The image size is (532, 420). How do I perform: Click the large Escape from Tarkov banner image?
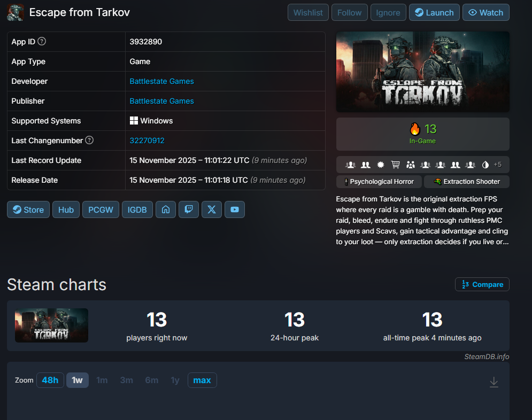point(423,72)
